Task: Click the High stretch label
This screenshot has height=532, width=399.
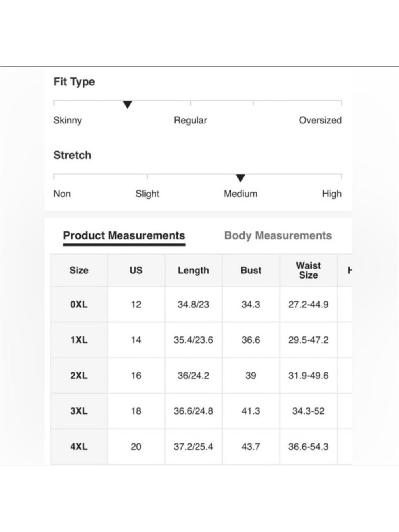Action: [x=332, y=194]
